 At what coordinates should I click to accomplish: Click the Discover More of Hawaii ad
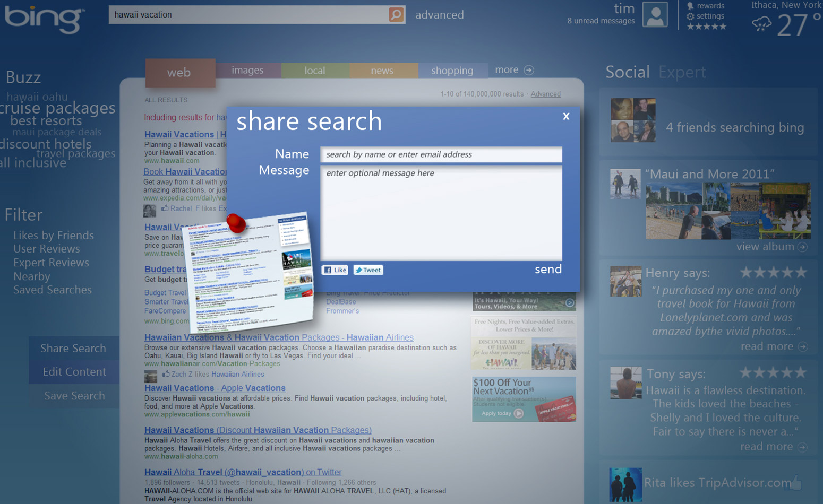[524, 343]
